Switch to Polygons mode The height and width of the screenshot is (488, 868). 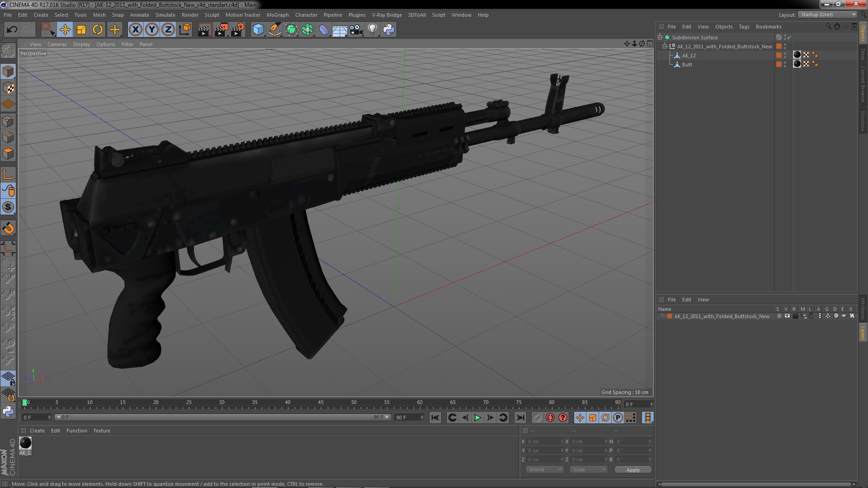[x=8, y=154]
